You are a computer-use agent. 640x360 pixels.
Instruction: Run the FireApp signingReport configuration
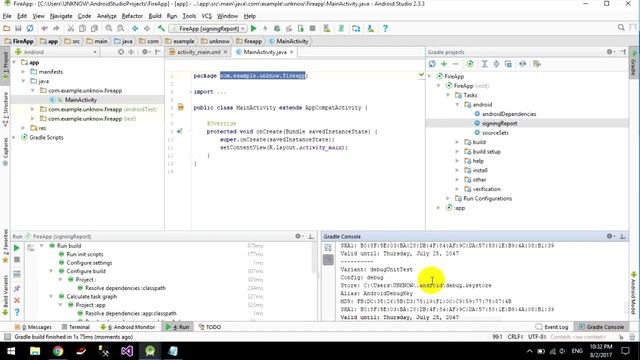tap(253, 29)
